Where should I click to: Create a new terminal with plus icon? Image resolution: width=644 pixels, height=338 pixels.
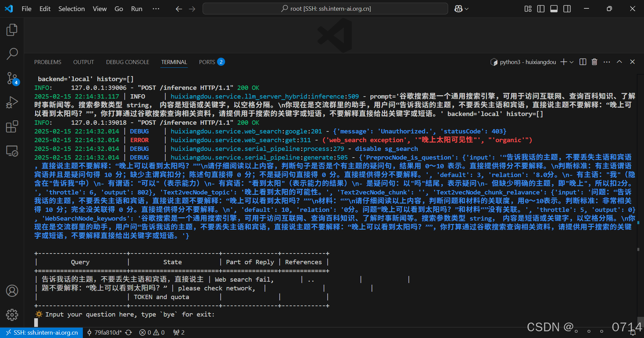coord(564,62)
